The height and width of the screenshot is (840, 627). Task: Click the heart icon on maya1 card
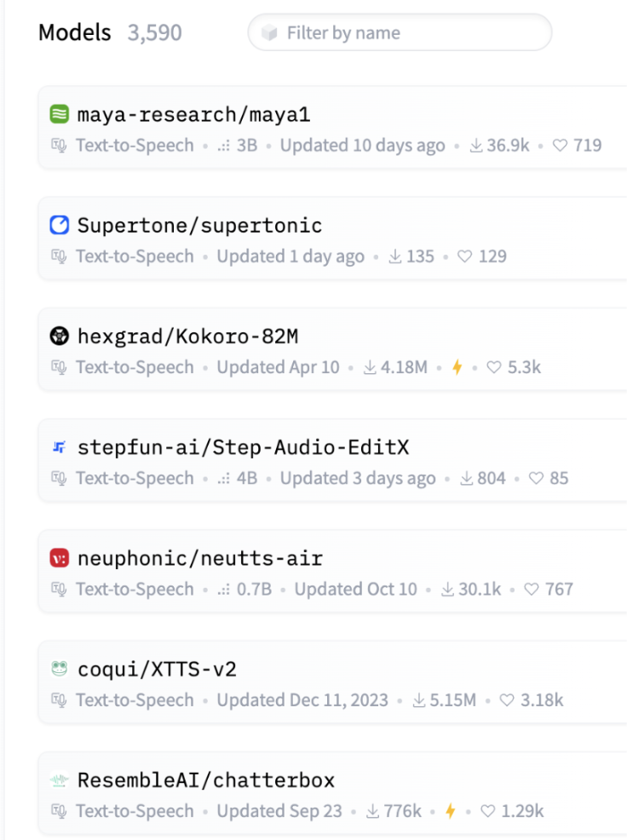[560, 146]
